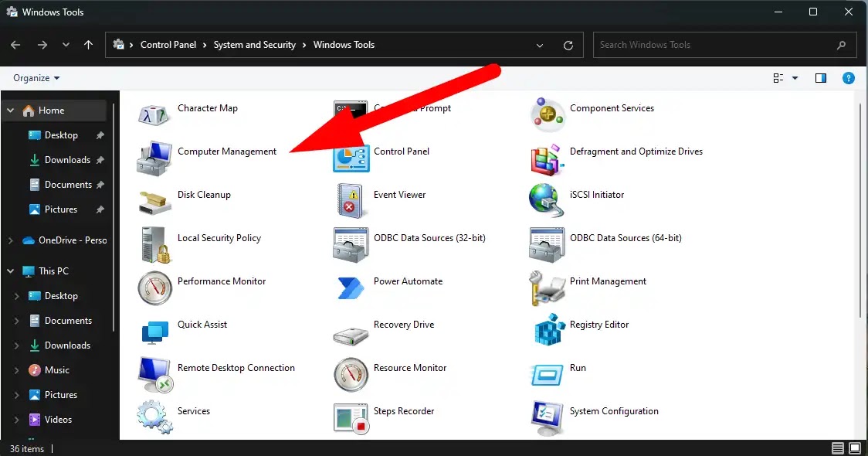Click the change view layout button

tap(778, 78)
